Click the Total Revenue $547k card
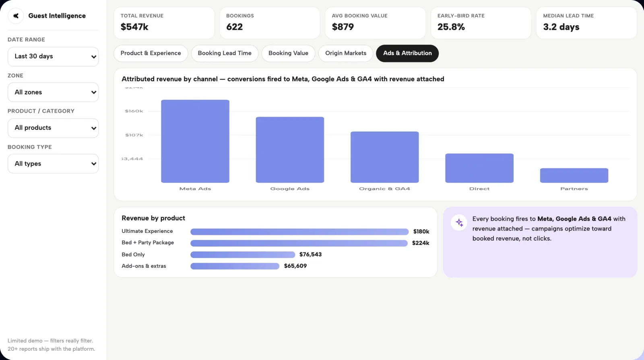 [164, 23]
